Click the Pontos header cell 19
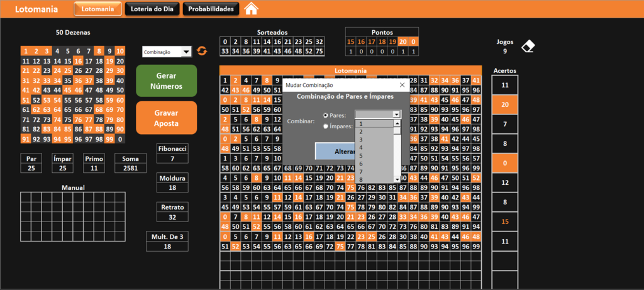The image size is (644, 290). (x=392, y=42)
